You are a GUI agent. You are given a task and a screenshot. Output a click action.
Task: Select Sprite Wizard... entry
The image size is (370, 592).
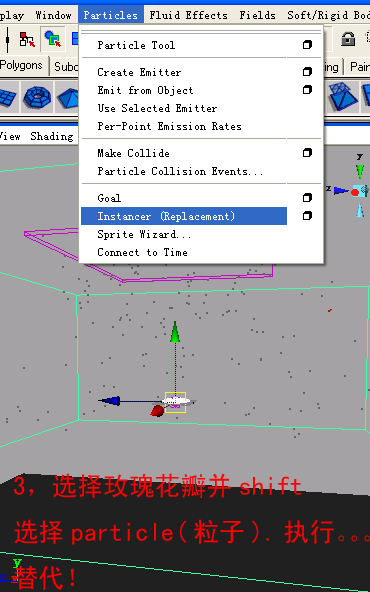point(144,234)
